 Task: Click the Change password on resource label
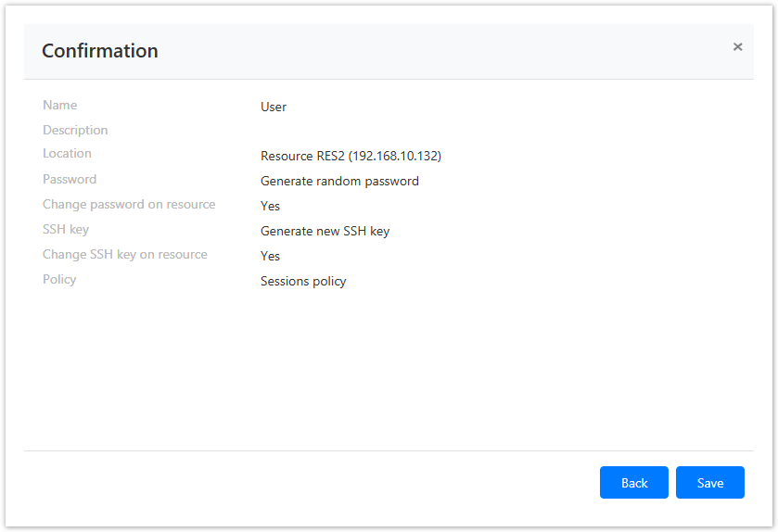point(129,205)
